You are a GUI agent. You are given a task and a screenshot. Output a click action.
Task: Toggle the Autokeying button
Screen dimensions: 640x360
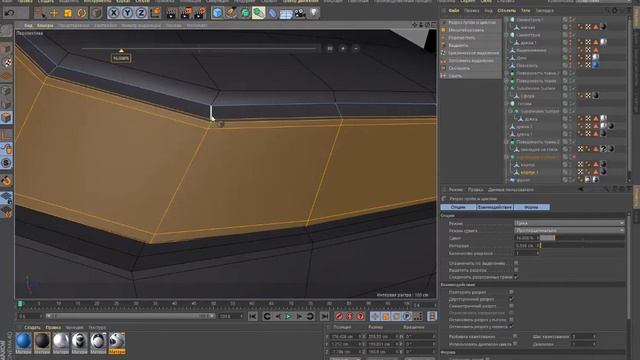pos(349,316)
